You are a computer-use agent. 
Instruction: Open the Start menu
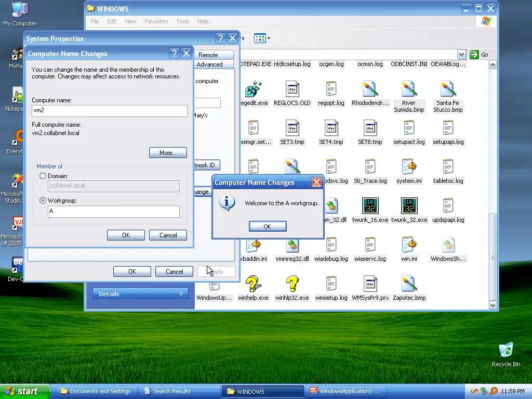(25, 391)
